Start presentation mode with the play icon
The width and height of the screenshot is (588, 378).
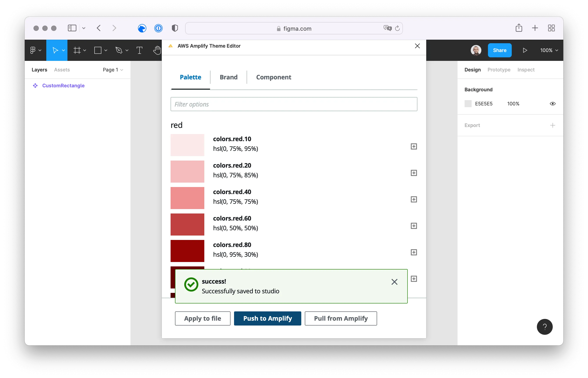point(525,50)
